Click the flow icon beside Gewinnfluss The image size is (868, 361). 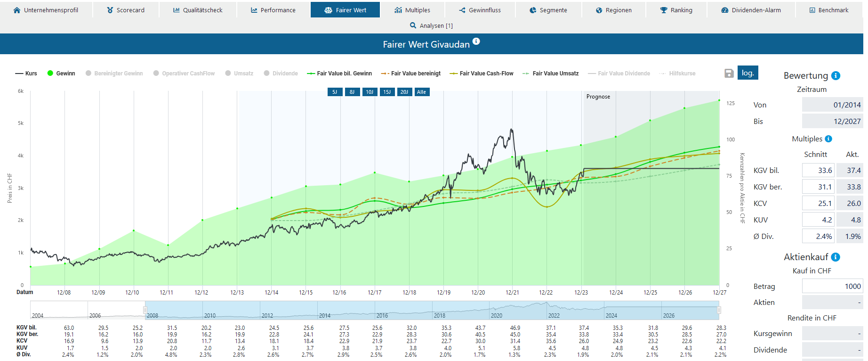(462, 10)
